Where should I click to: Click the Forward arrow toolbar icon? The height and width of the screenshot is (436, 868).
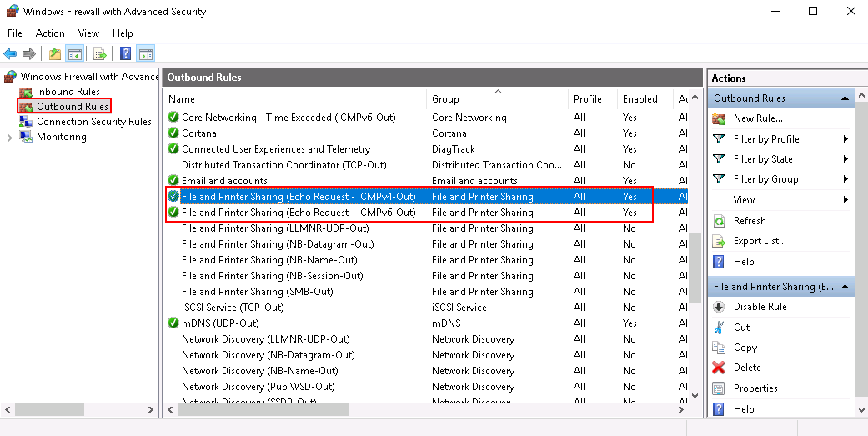click(x=29, y=53)
